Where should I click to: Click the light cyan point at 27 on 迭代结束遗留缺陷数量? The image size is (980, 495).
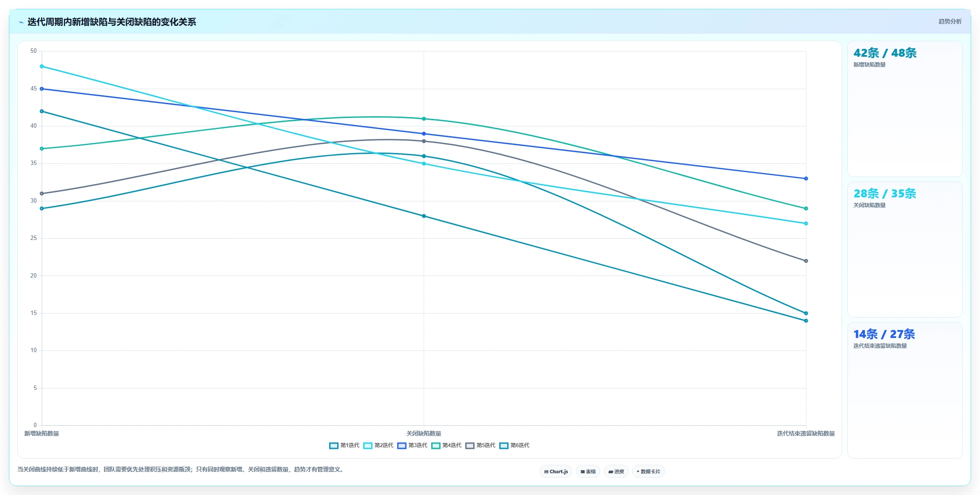[806, 224]
